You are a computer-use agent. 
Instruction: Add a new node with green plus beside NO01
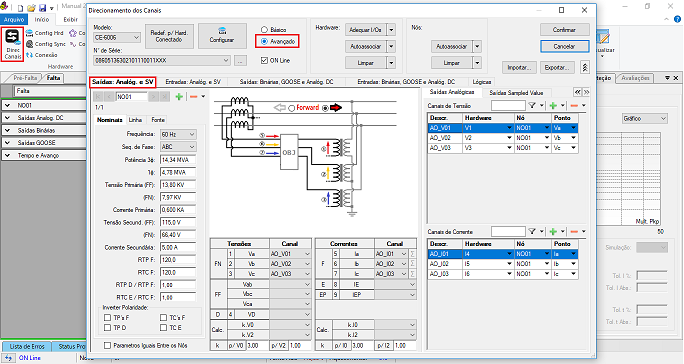tap(179, 96)
